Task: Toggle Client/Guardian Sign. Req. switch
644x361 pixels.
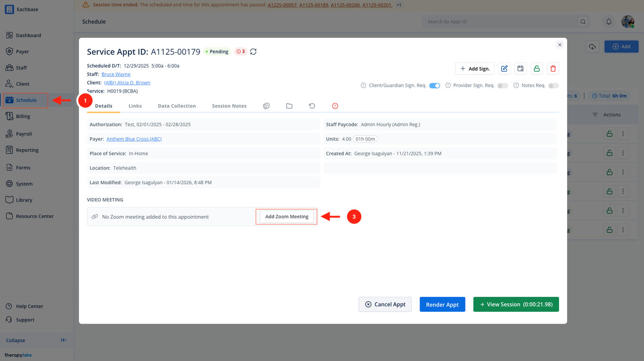Action: (x=434, y=86)
